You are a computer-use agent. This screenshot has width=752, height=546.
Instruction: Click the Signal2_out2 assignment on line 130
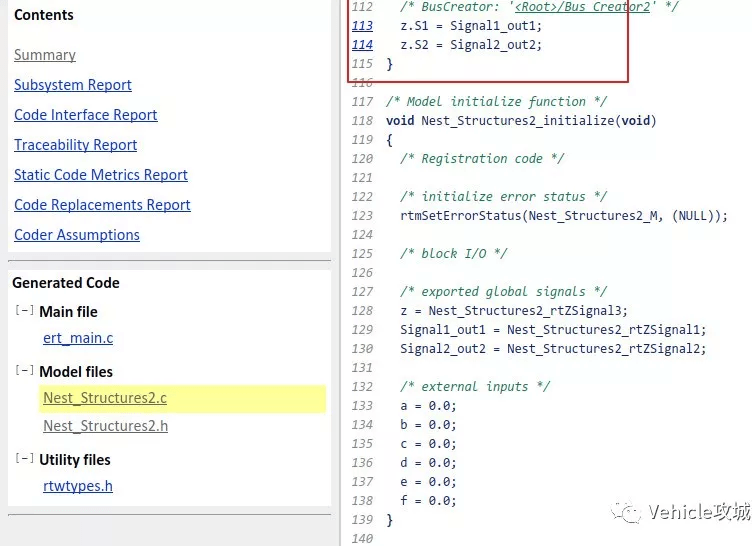(553, 348)
